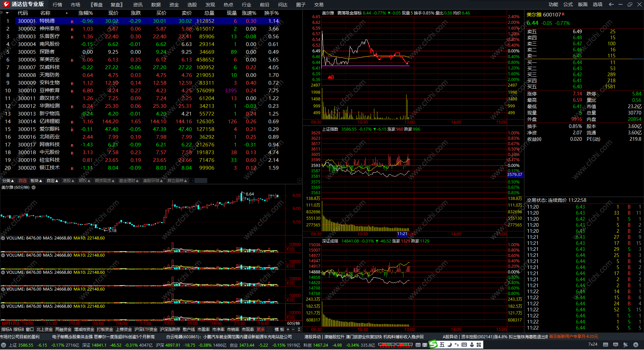Screen dimensions: 644x350
Task: Click the 更多 indicator link
Action: click(x=261, y=330)
